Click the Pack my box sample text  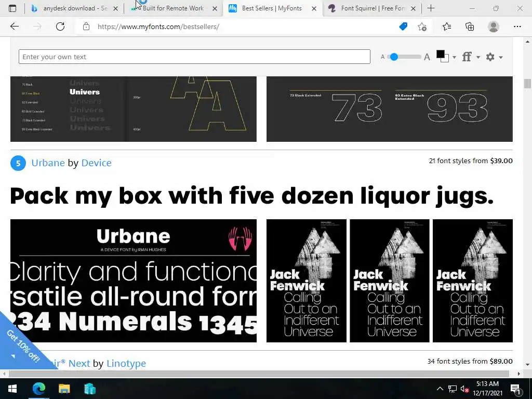click(x=251, y=196)
